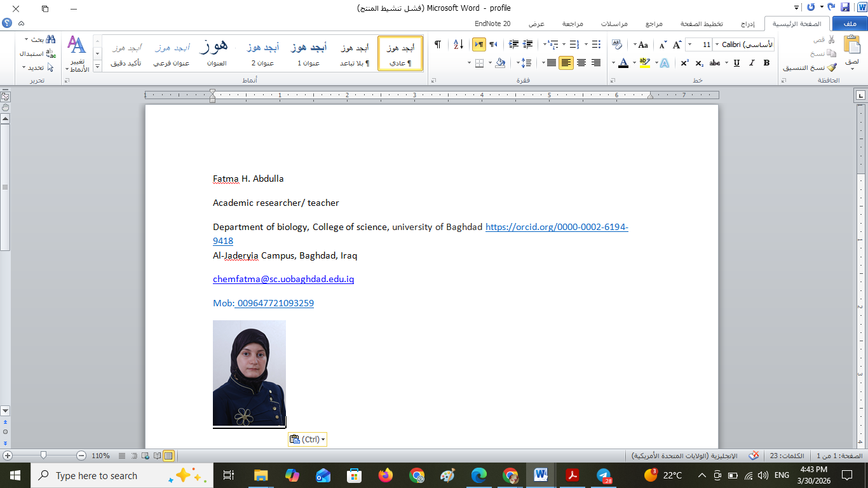Select the portrait photo in the document
The height and width of the screenshot is (488, 868).
point(249,373)
